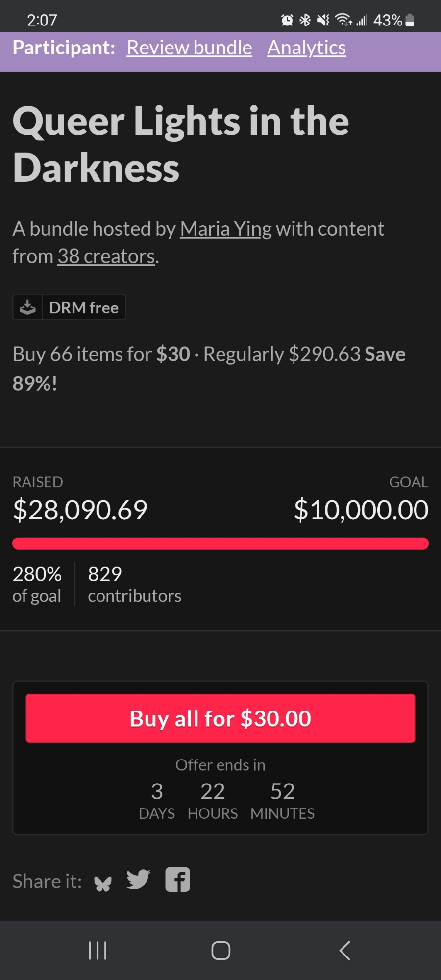Tap the Android back arrow

[345, 951]
